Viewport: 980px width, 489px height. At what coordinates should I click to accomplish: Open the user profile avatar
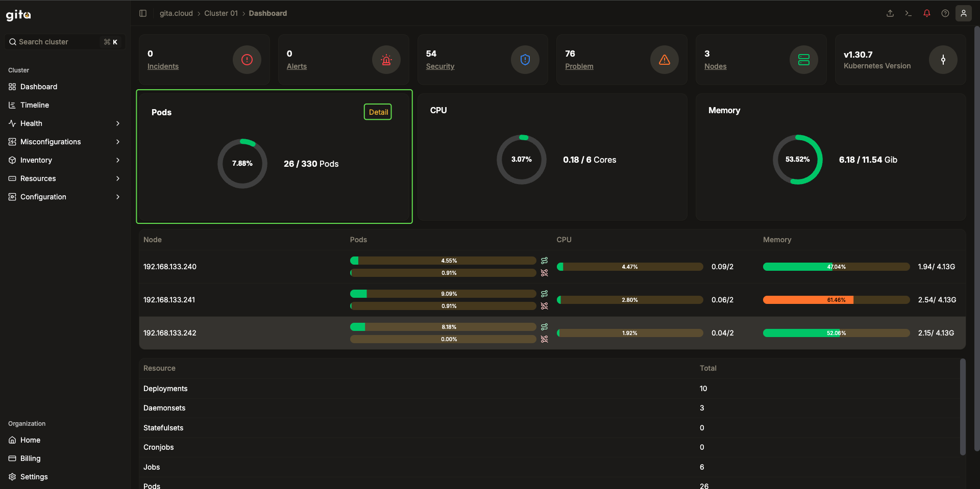point(964,13)
